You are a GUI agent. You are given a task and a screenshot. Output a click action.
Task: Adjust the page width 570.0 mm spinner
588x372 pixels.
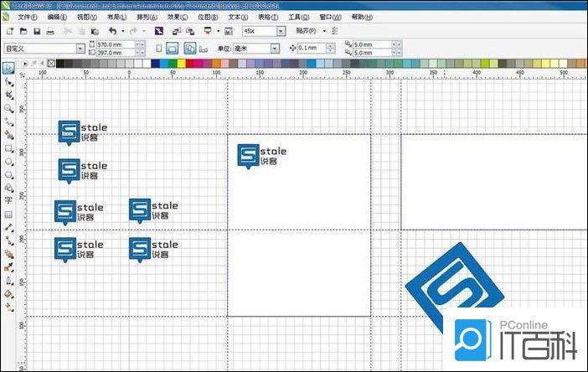[140, 44]
